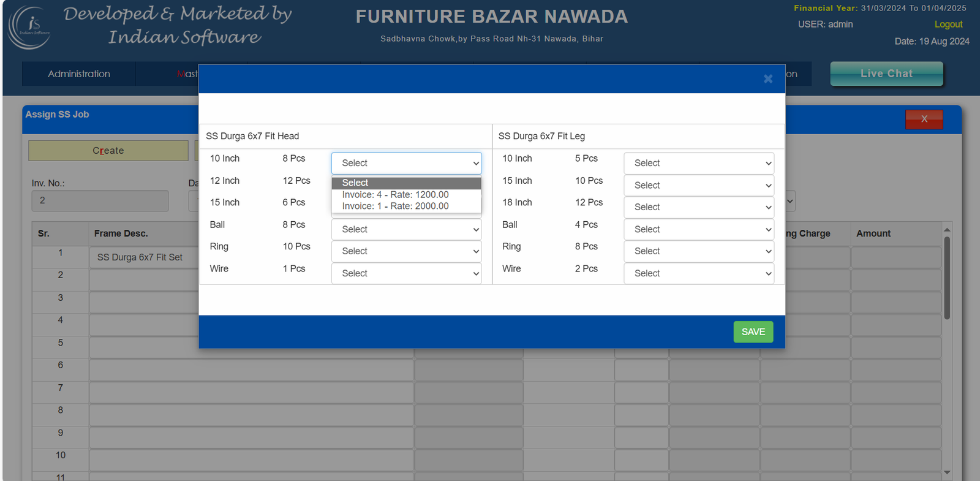Open Leg 18 Inch invoice dropdown

pyautogui.click(x=699, y=207)
